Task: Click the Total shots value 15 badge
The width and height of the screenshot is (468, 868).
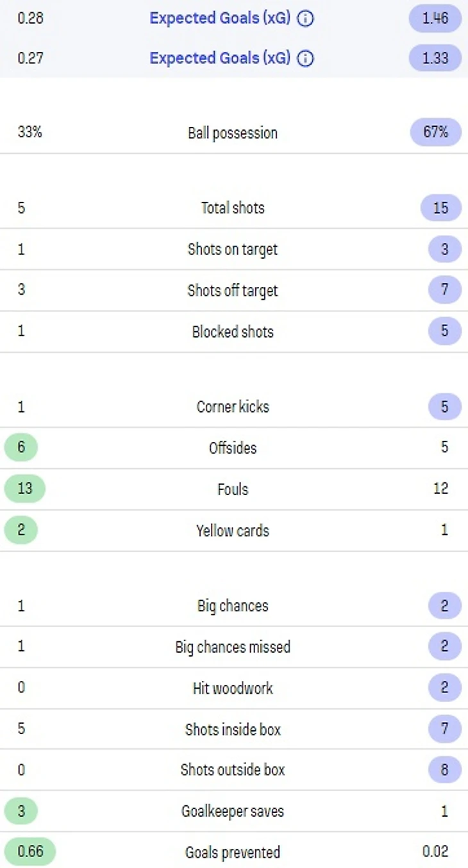Action: point(440,208)
